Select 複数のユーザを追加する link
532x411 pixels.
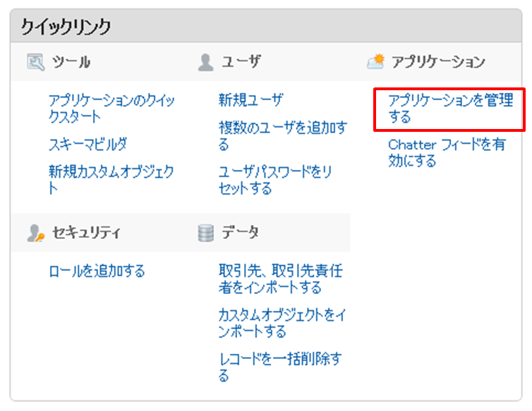(x=283, y=136)
